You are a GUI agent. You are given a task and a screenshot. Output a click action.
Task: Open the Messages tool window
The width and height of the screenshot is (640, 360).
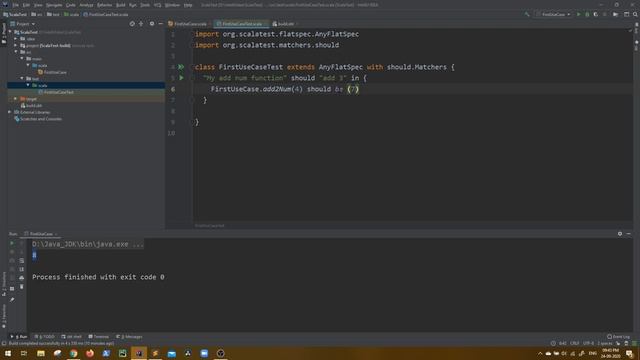point(129,337)
